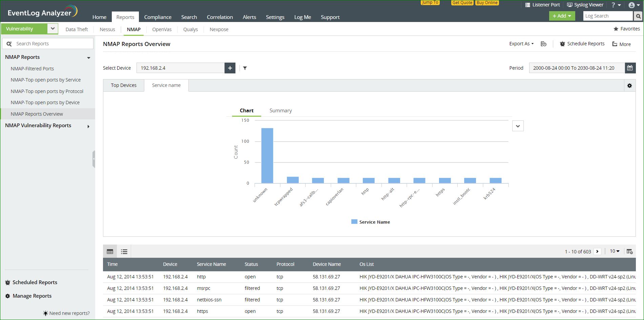Image resolution: width=644 pixels, height=320 pixels.
Task: Click the Log Search magnifier icon
Action: pyautogui.click(x=638, y=16)
